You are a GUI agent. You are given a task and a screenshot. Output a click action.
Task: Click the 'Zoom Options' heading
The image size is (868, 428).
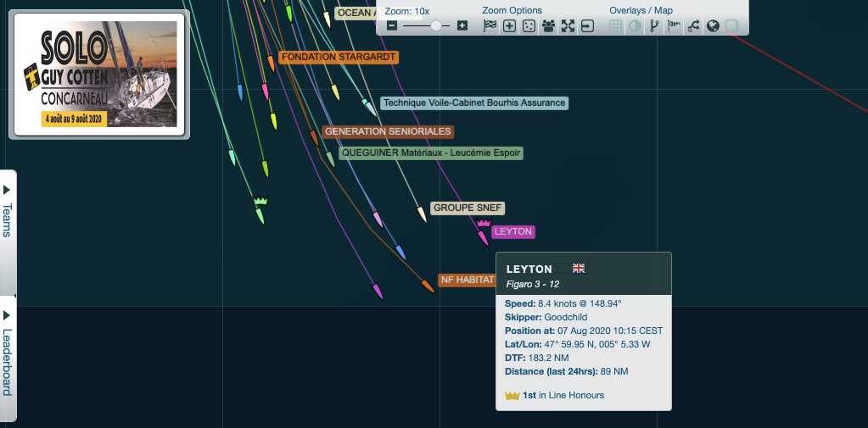pyautogui.click(x=512, y=10)
